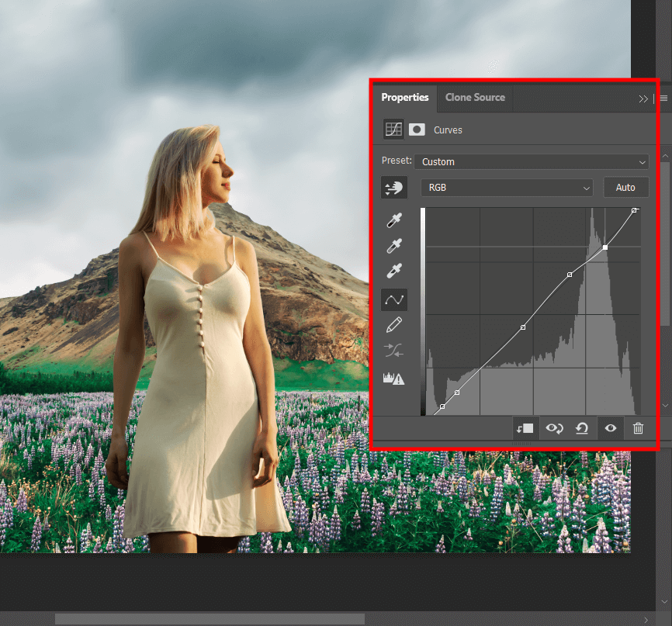Collapse panels with the double-arrow icon
This screenshot has width=672, height=626.
point(643,99)
